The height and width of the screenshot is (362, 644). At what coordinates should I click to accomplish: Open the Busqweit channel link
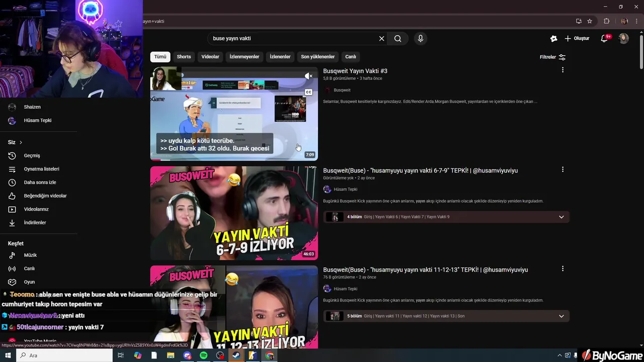pyautogui.click(x=342, y=90)
